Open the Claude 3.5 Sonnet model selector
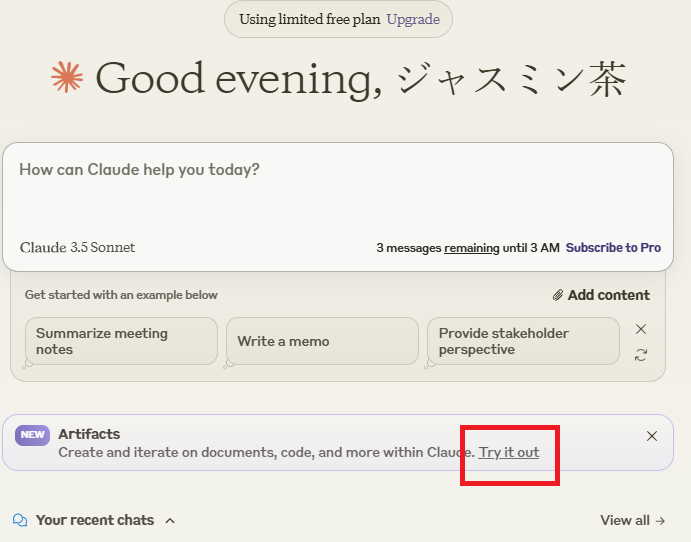This screenshot has height=542, width=691. coord(78,248)
